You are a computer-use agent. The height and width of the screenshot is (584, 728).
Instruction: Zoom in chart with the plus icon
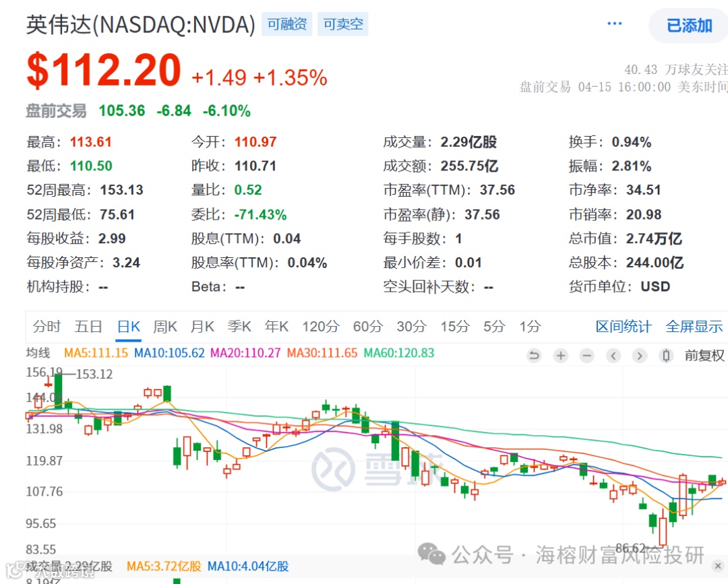pos(561,356)
